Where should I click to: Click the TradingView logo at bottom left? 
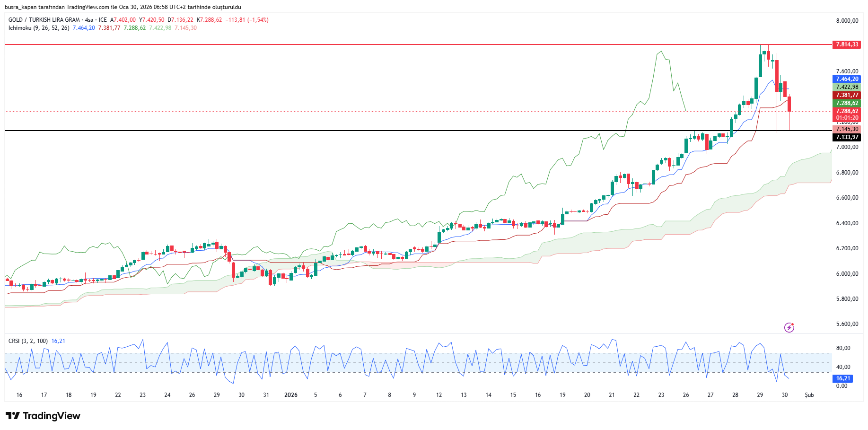tap(43, 416)
